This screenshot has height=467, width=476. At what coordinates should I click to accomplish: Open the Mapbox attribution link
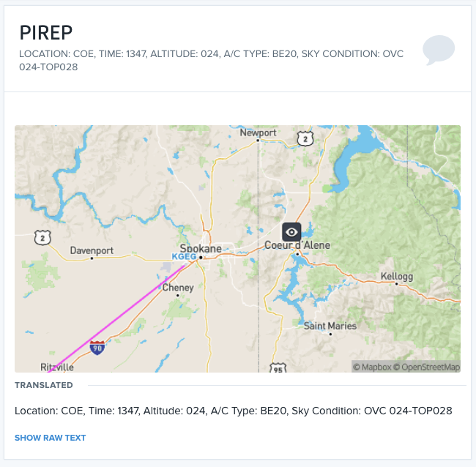372,367
